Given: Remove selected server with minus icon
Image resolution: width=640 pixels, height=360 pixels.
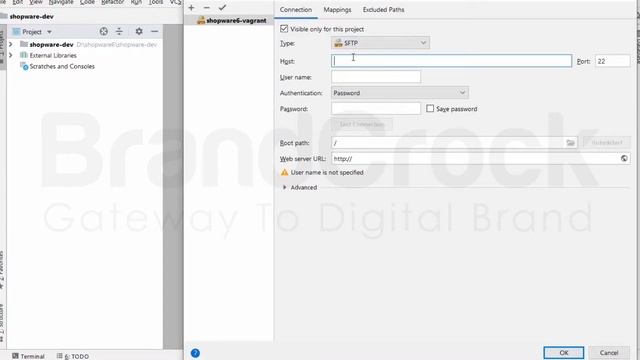Looking at the screenshot, I should tap(207, 7).
